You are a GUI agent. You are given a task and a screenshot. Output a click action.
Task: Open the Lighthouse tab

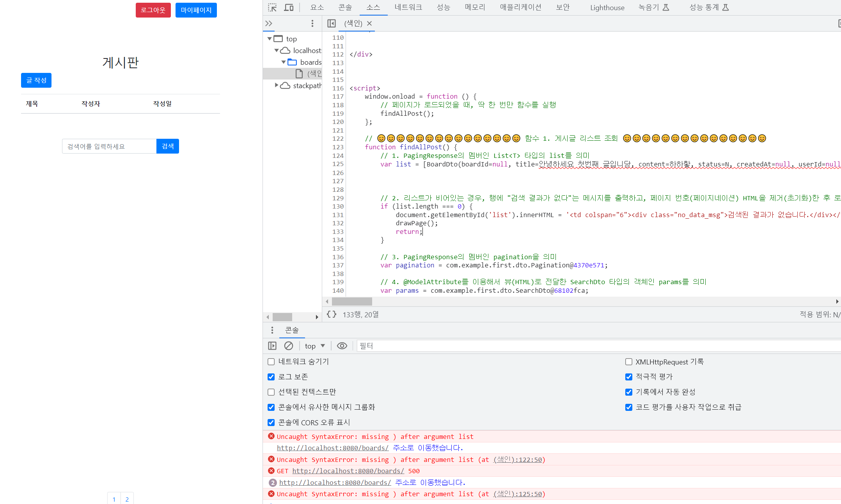(607, 7)
